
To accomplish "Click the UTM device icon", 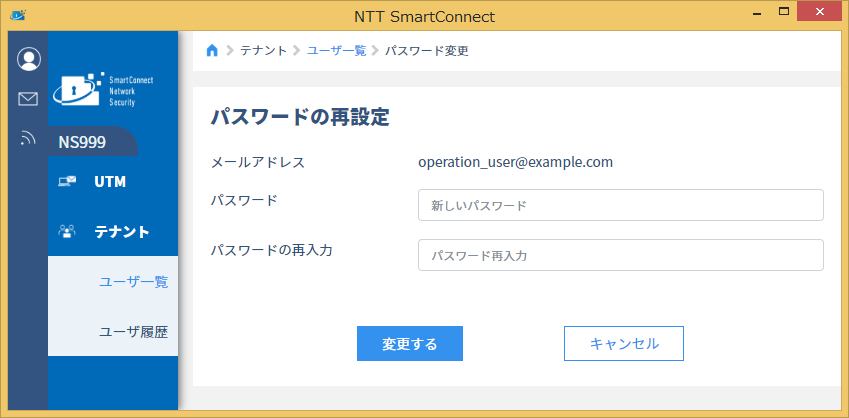I will click(x=67, y=181).
